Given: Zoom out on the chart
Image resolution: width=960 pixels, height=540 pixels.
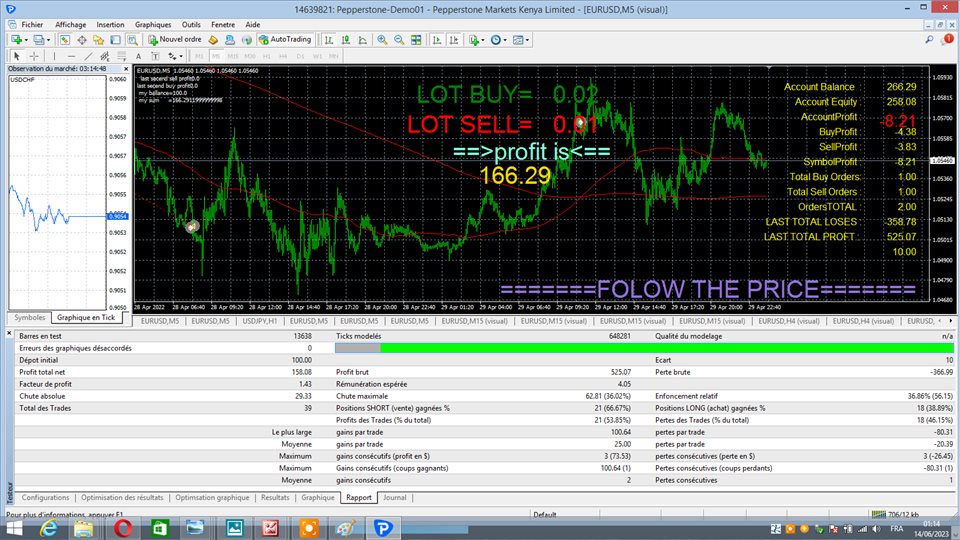Looking at the screenshot, I should [x=399, y=40].
